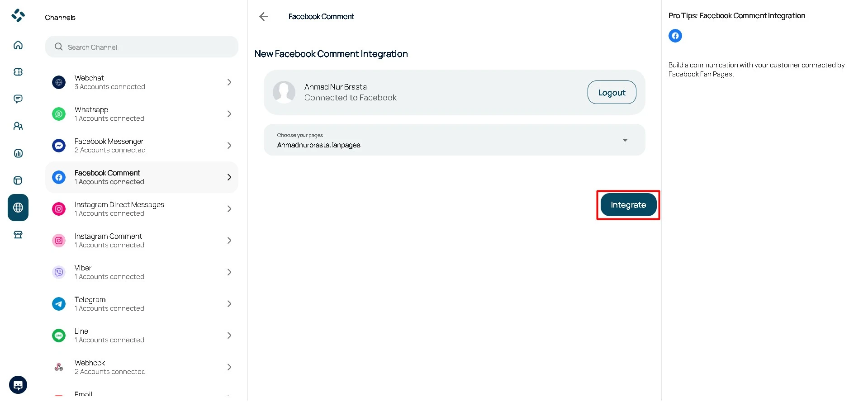The width and height of the screenshot is (868, 402).
Task: Open the Home icon in the sidebar
Action: (x=18, y=45)
